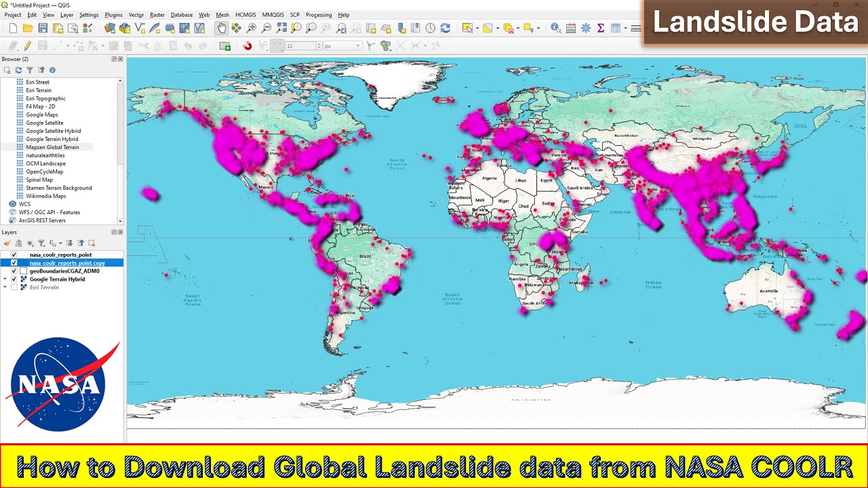Open the Vector menu
Screen dimensions: 868x488
(136, 15)
